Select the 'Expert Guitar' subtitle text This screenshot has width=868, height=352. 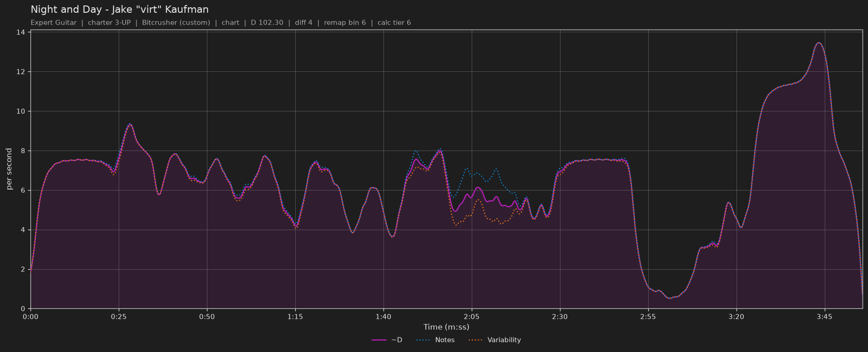(x=54, y=22)
